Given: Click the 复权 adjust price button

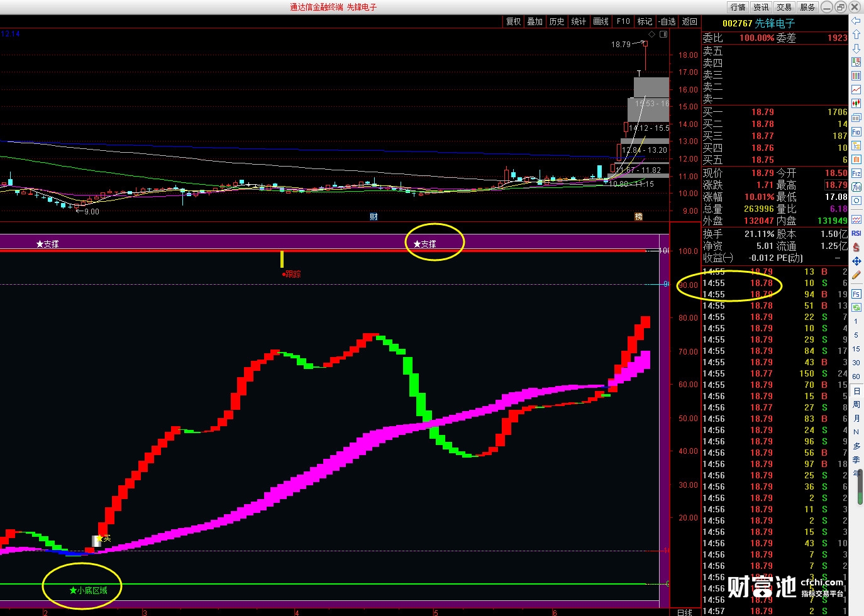Looking at the screenshot, I should (514, 21).
